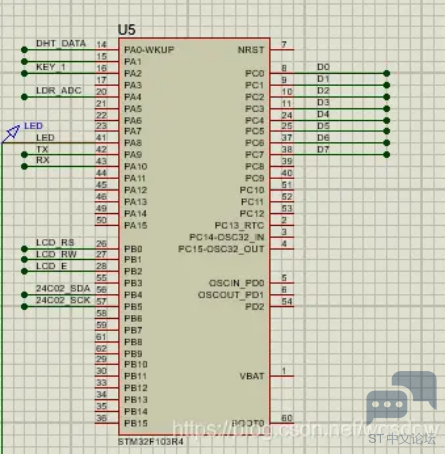Click the RX net label
The image size is (445, 454).
[43, 160]
